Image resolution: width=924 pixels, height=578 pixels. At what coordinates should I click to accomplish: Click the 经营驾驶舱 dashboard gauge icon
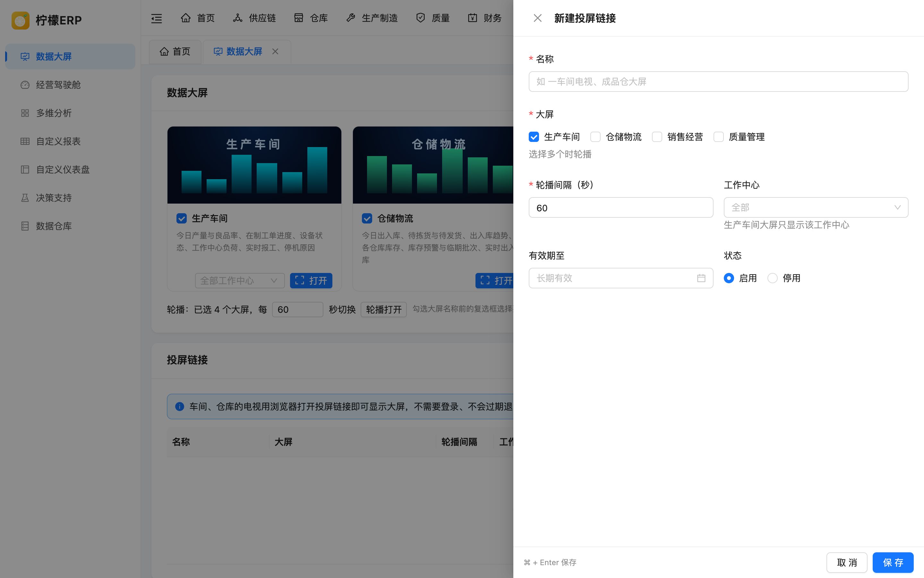pyautogui.click(x=25, y=85)
